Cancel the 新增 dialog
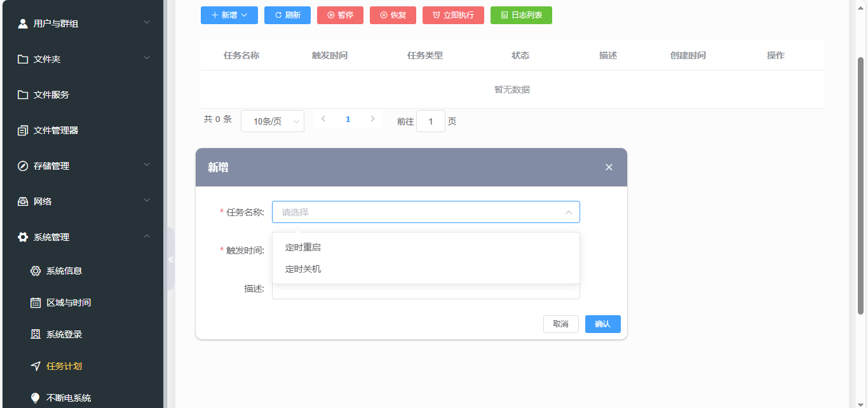The width and height of the screenshot is (868, 408). pos(560,323)
